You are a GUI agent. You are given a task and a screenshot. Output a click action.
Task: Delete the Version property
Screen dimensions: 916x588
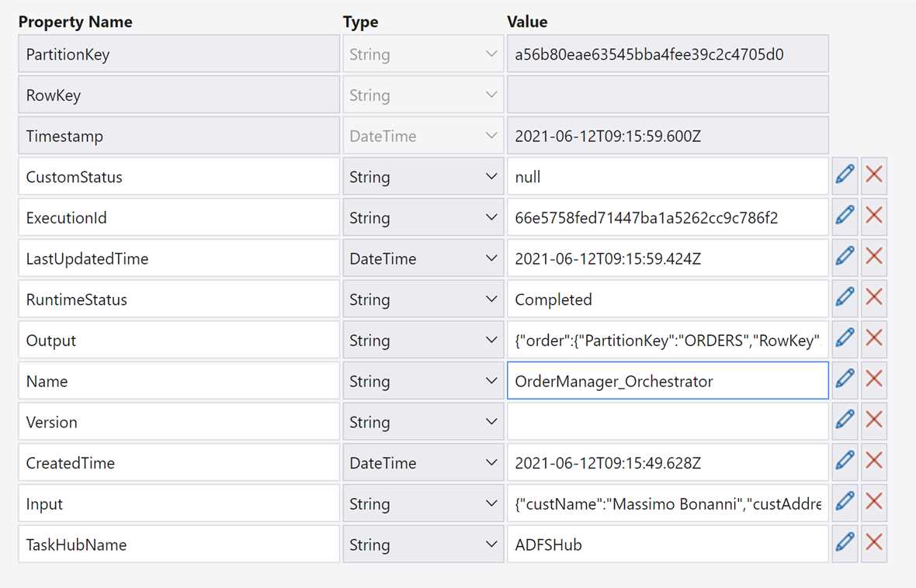(874, 421)
